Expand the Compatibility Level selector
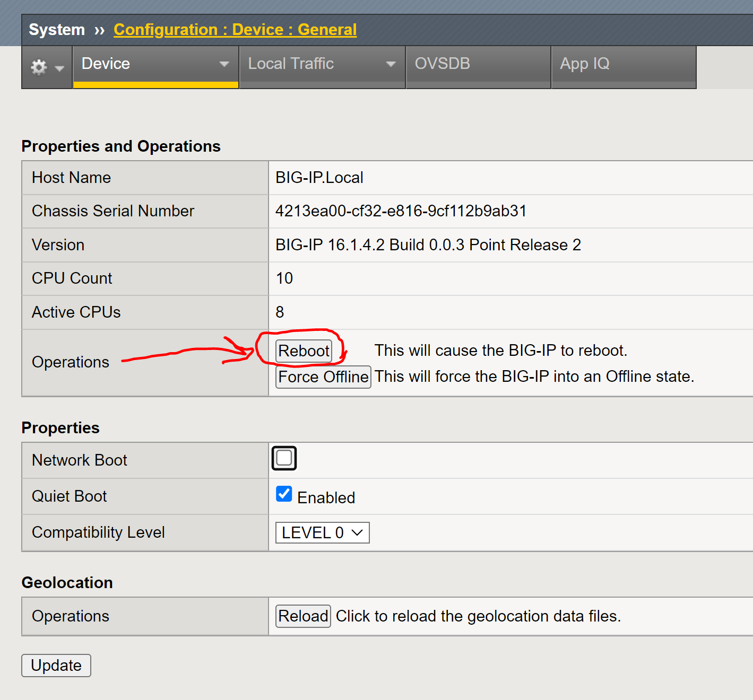Image resolution: width=753 pixels, height=700 pixels. tap(356, 532)
